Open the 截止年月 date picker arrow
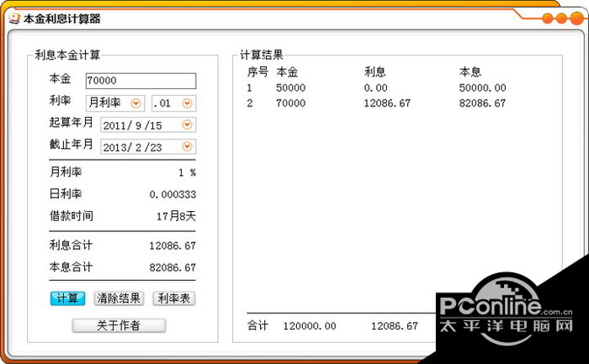 pos(187,147)
